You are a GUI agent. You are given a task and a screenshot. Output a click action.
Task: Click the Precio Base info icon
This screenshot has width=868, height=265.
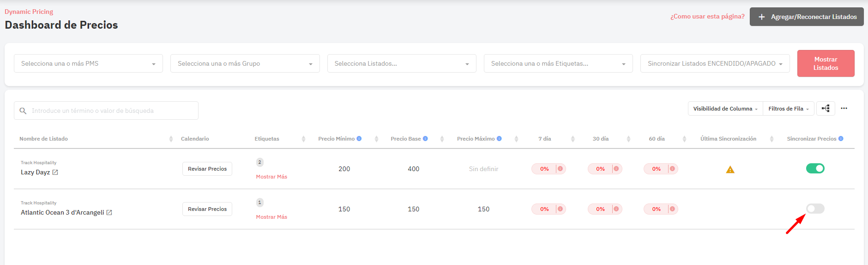point(425,139)
